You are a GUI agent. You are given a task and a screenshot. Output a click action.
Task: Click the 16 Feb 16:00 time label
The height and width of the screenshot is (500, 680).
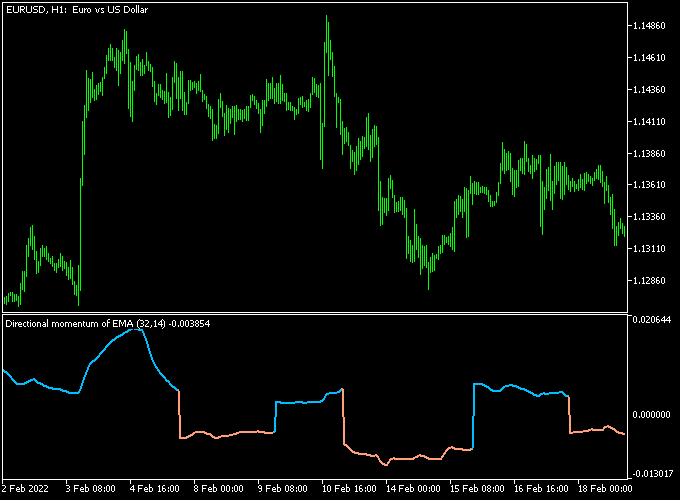(x=541, y=489)
